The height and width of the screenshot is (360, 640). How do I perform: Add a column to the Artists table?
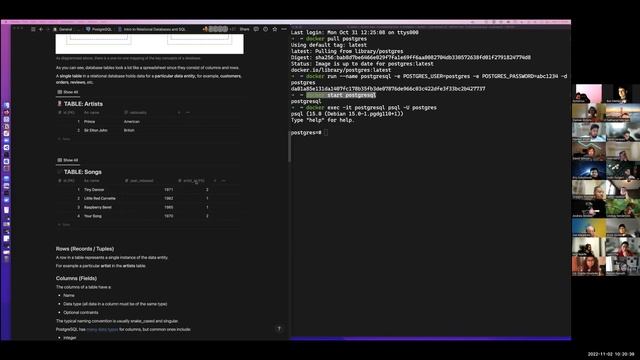click(x=179, y=113)
